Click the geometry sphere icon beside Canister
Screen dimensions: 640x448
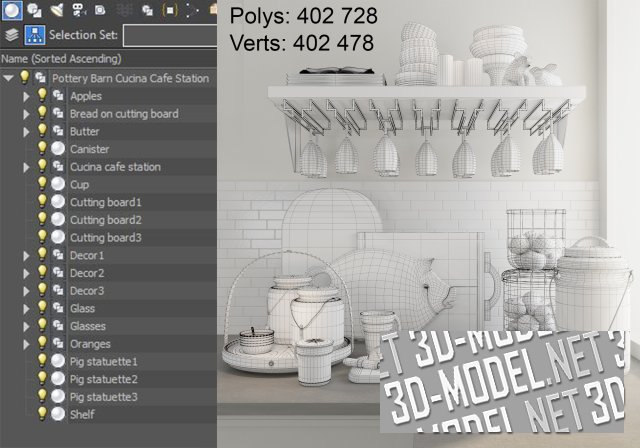pos(58,149)
